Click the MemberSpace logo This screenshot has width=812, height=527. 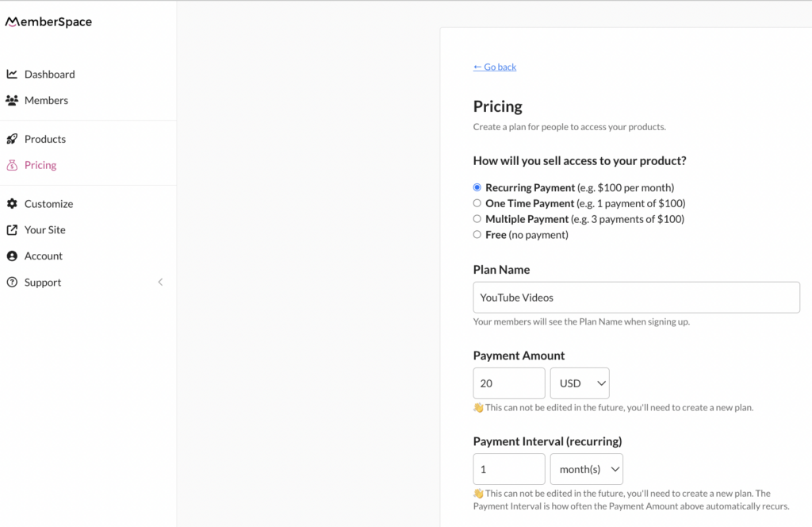coord(48,21)
